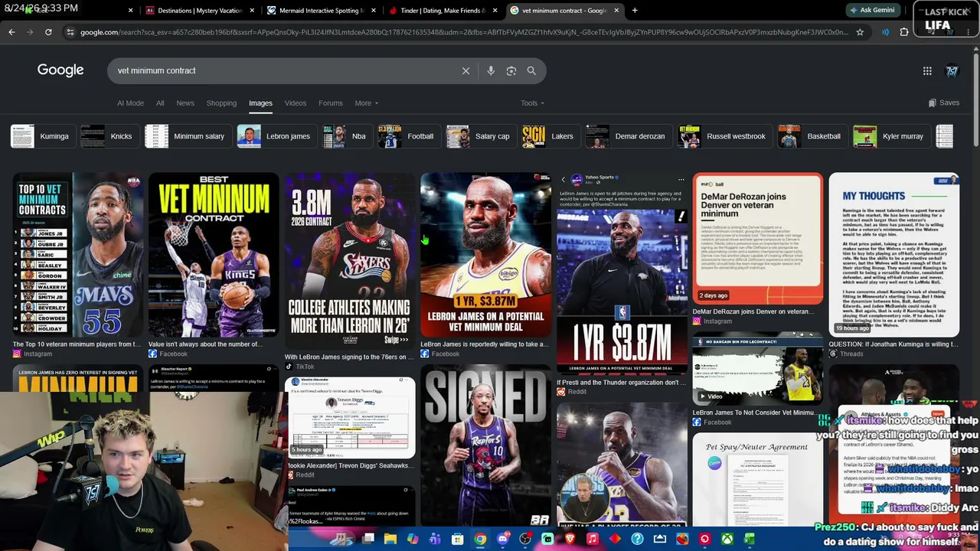Viewport: 980px width, 551px height.
Task: Open the My Thoughts Kuminga text image
Action: tap(893, 255)
